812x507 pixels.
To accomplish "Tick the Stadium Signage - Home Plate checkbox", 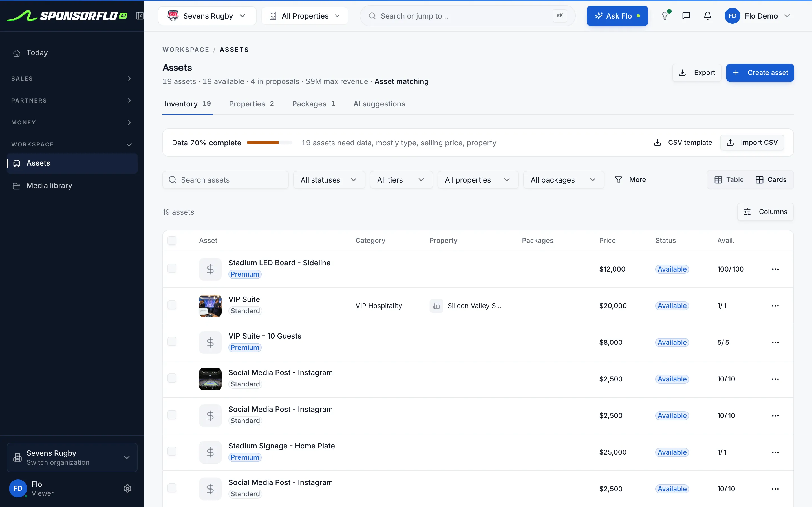I will coord(172,451).
